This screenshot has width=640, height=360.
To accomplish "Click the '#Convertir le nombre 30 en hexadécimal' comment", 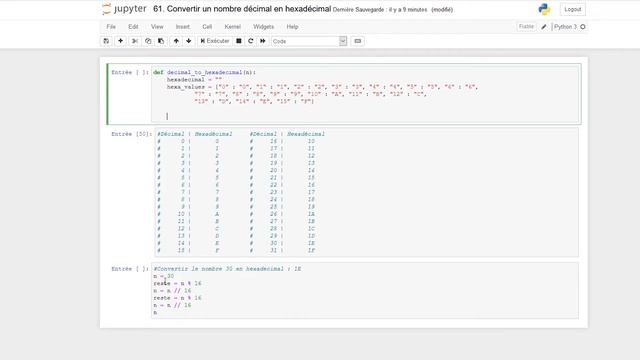I will click(227, 269).
